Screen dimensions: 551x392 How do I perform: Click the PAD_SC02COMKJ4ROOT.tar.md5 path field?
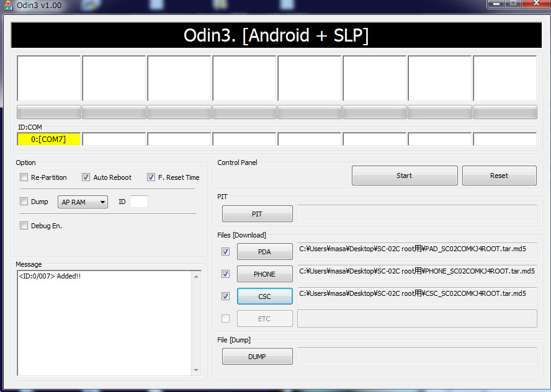[417, 251]
